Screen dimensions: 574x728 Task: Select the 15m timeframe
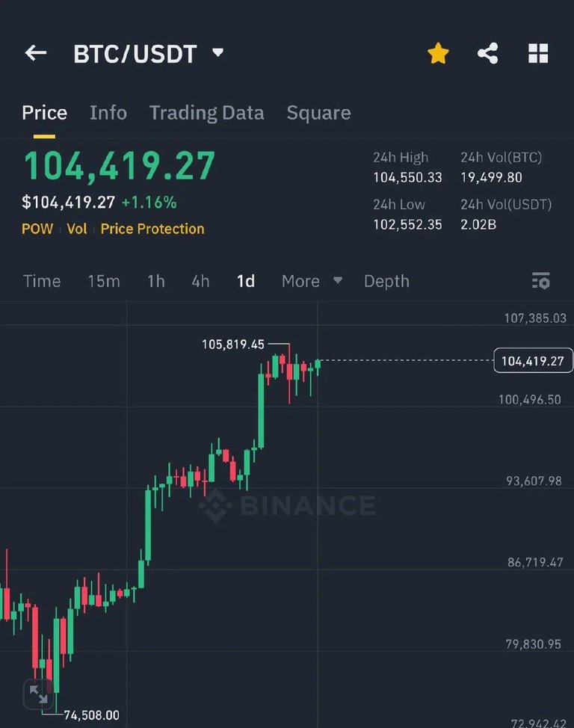coord(104,281)
